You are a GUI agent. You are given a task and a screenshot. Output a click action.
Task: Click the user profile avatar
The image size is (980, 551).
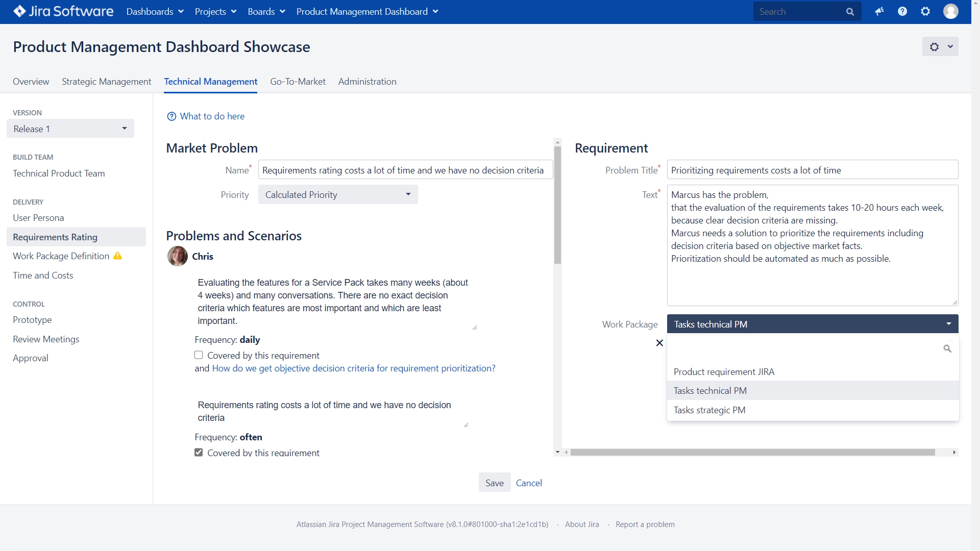point(951,11)
